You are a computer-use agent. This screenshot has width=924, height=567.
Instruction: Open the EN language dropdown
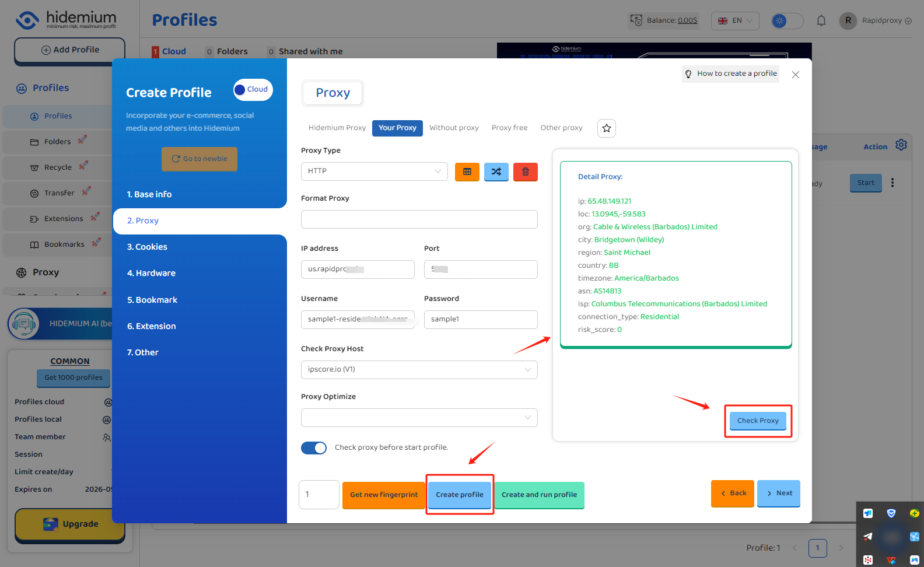[735, 21]
